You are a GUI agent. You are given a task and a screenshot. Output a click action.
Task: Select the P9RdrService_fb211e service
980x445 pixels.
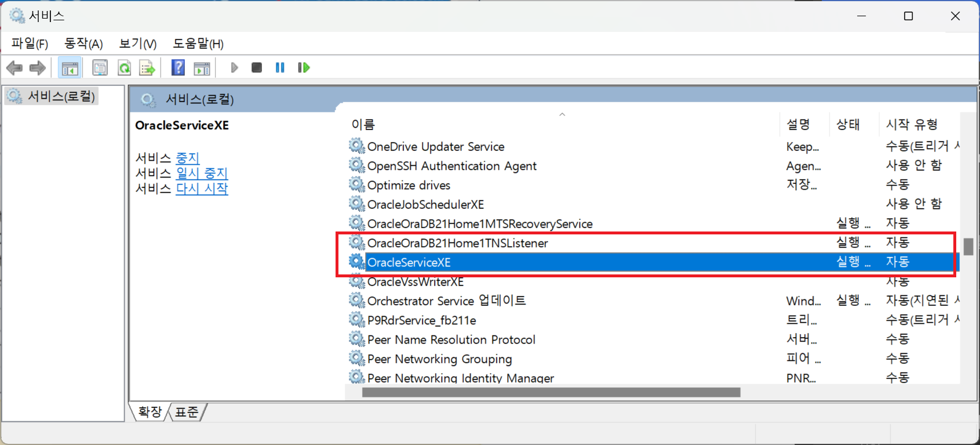421,320
